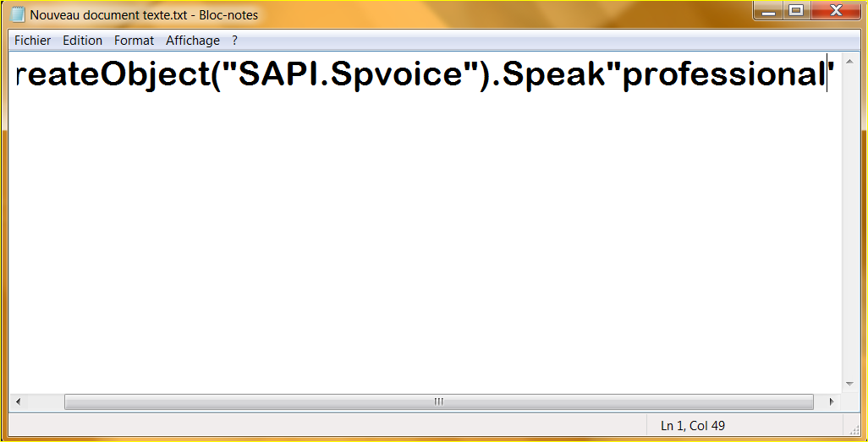
Task: Click the title "Nouveau document texte.txt - Bloc-notes"
Action: click(x=144, y=15)
